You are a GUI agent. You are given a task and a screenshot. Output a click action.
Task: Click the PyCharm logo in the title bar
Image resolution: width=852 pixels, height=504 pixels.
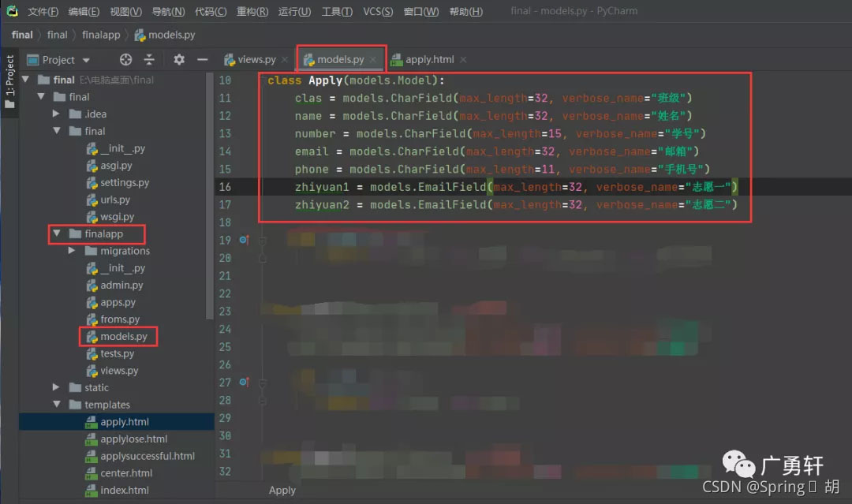click(12, 11)
